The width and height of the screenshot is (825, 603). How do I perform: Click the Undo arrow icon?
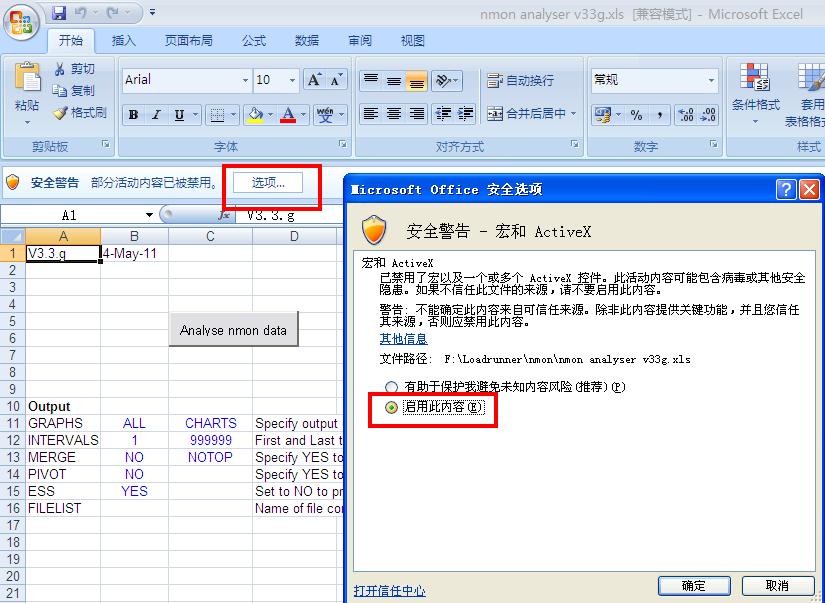click(80, 12)
